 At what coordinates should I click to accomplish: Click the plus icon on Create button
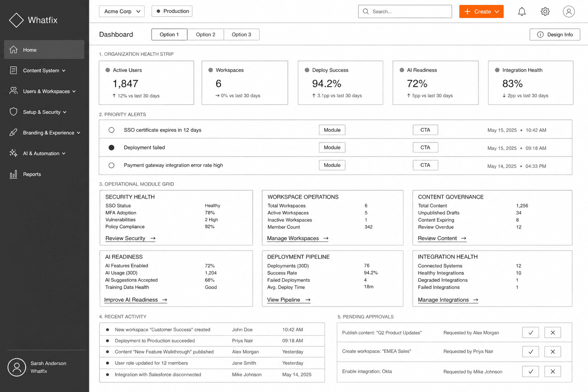[x=467, y=11]
